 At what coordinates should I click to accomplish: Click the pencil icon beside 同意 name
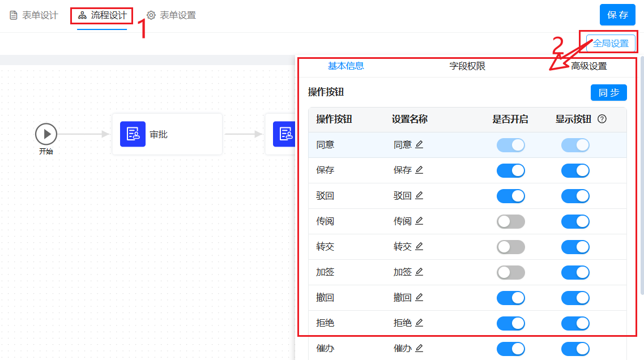[x=419, y=145]
